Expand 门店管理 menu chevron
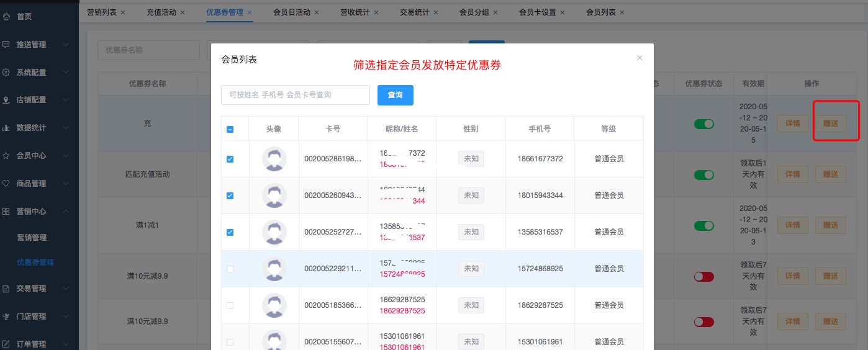The height and width of the screenshot is (350, 868). point(66,316)
